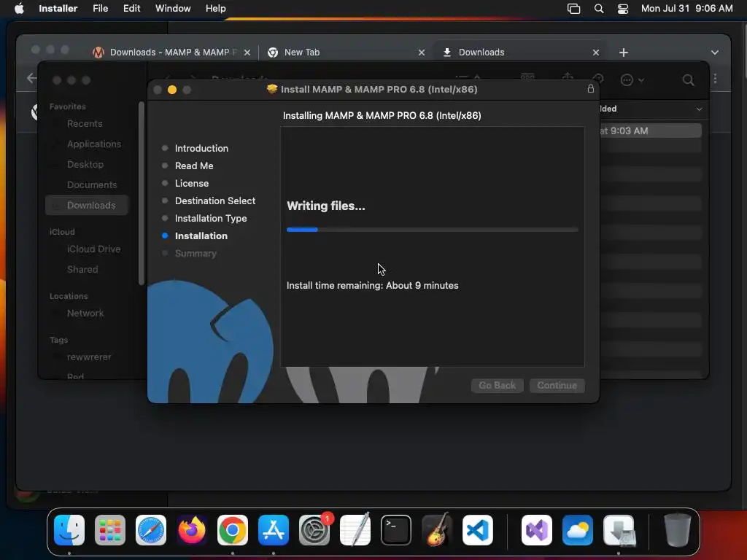
Task: Open System Settings with notification badge
Action: [x=314, y=530]
